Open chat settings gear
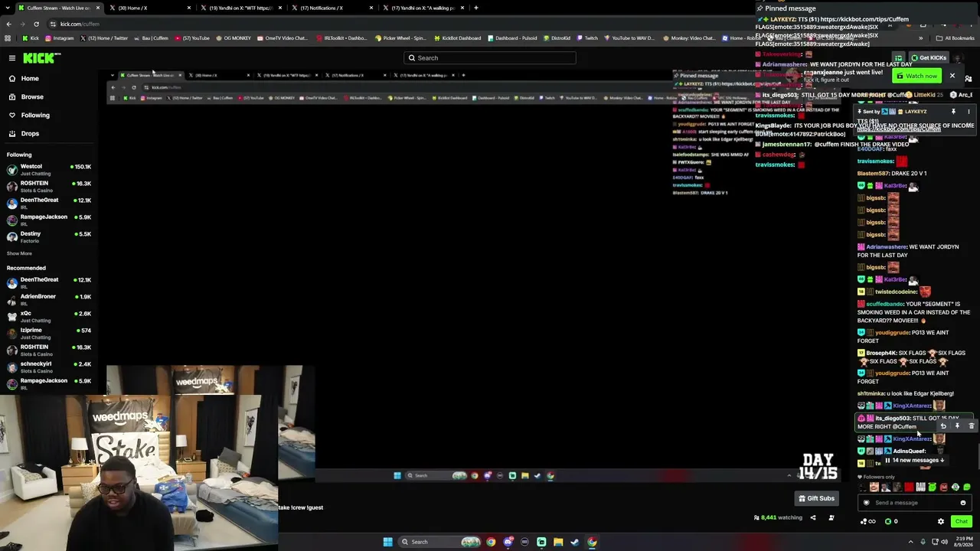Screen dimensions: 980x551 [941, 522]
